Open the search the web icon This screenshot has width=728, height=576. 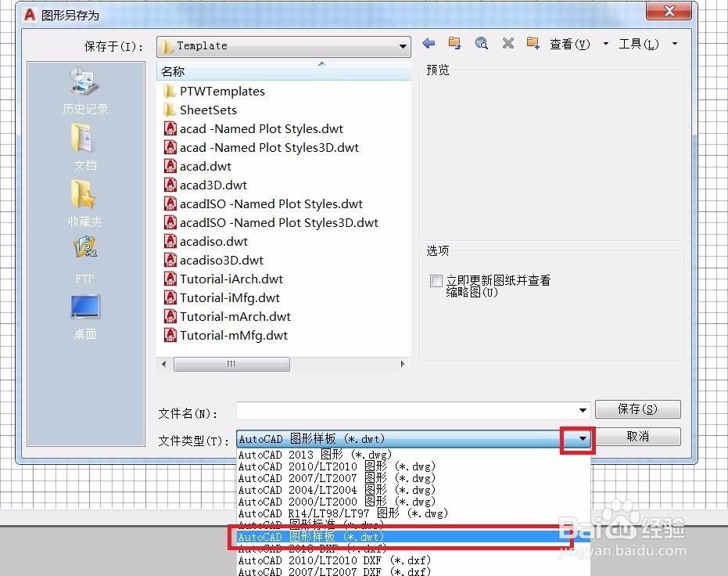(x=482, y=44)
